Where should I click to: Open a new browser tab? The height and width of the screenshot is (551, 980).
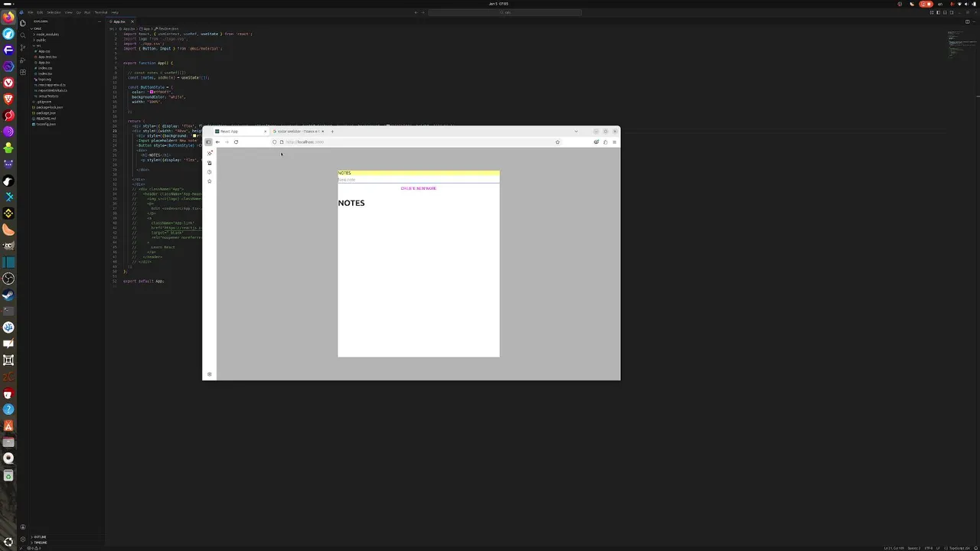332,132
